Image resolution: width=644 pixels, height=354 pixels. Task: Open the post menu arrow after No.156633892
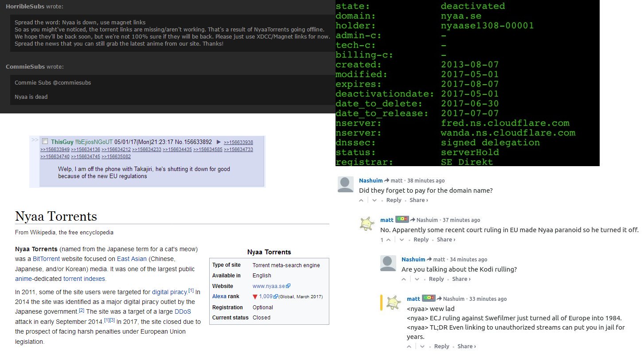coord(218,142)
